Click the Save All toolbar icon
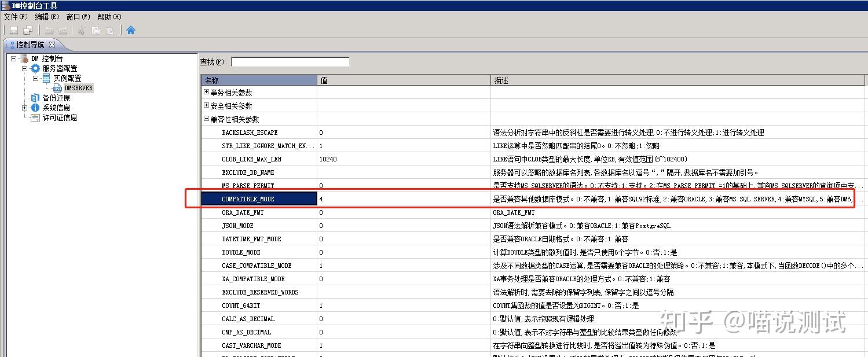Image resolution: width=868 pixels, height=357 pixels. pos(28,30)
